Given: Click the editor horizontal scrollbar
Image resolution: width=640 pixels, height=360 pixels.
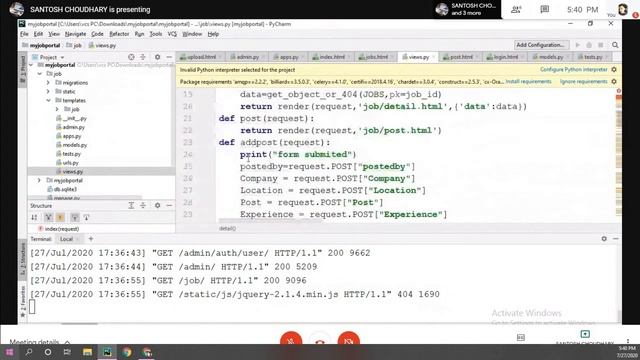Looking at the screenshot, I should pyautogui.click(x=271, y=221).
